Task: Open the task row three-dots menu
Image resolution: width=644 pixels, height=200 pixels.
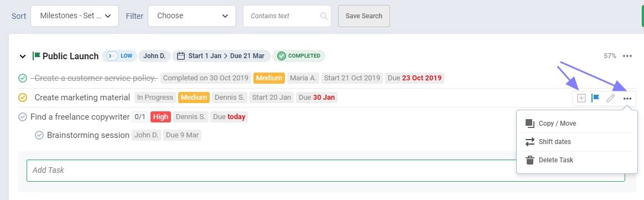Action: pos(627,99)
